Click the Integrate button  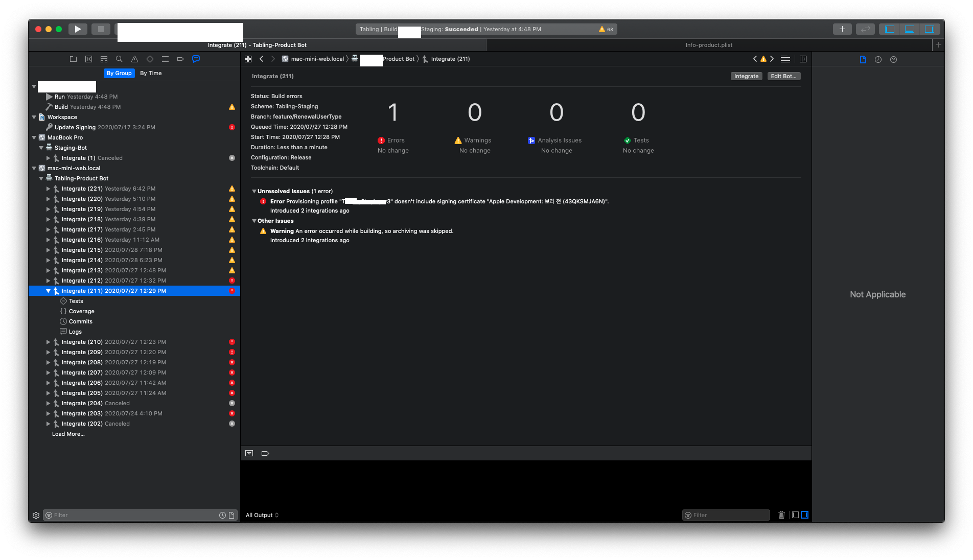tap(746, 76)
